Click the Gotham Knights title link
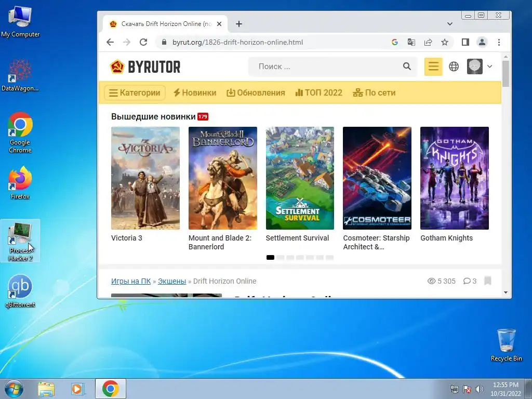Screen dimensions: 532x399 (446, 238)
